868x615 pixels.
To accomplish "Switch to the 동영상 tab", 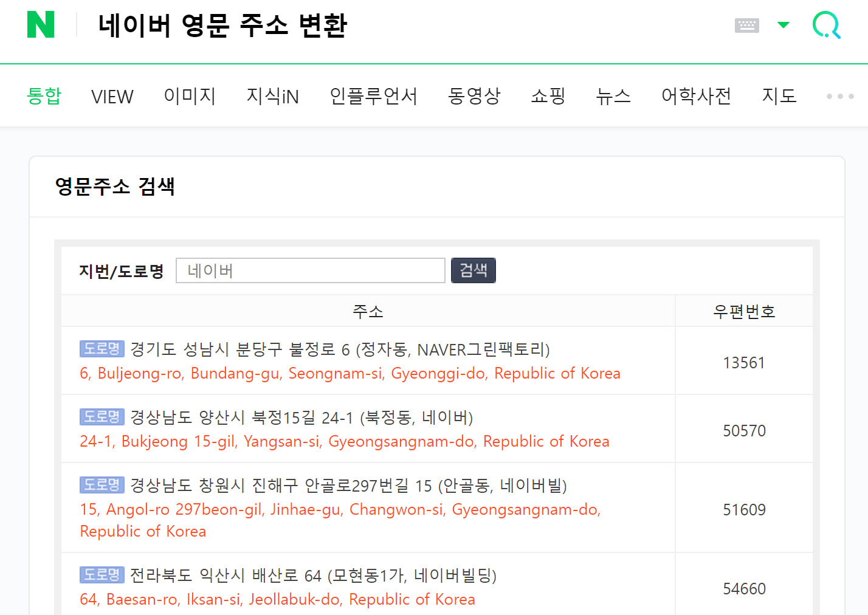I will click(474, 96).
